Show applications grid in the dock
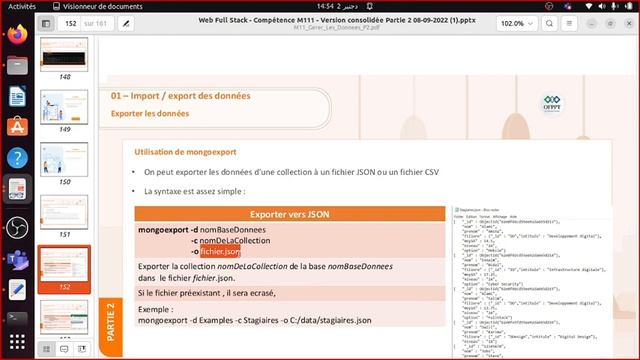 coord(17,342)
